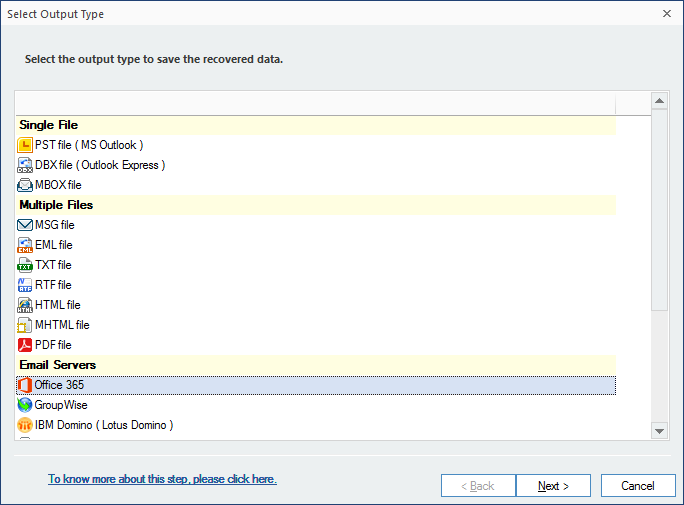The height and width of the screenshot is (505, 684).
Task: Click the EML file icon
Action: [25, 245]
